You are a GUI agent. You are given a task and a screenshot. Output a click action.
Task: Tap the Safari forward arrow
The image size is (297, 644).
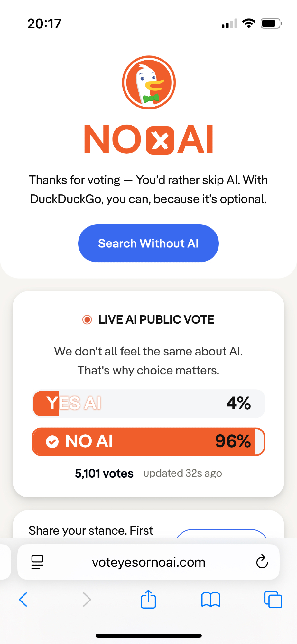click(x=87, y=600)
